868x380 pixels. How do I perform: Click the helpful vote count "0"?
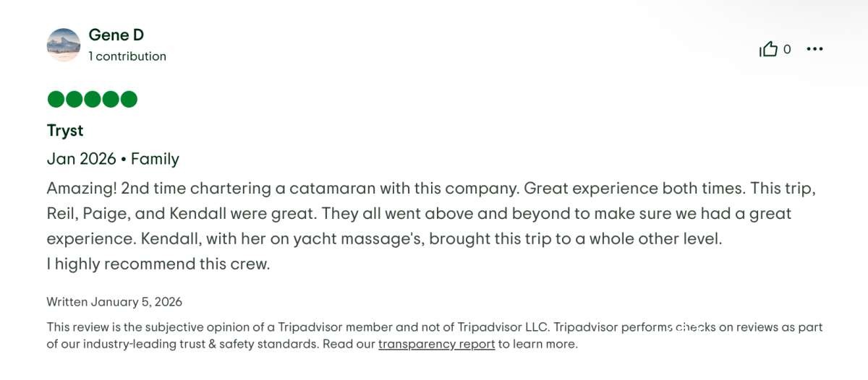coord(787,49)
